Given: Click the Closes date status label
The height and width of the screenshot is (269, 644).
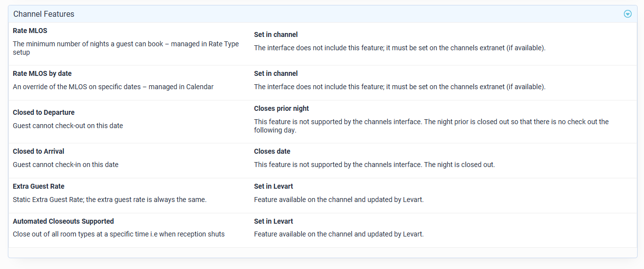Looking at the screenshot, I should [272, 151].
